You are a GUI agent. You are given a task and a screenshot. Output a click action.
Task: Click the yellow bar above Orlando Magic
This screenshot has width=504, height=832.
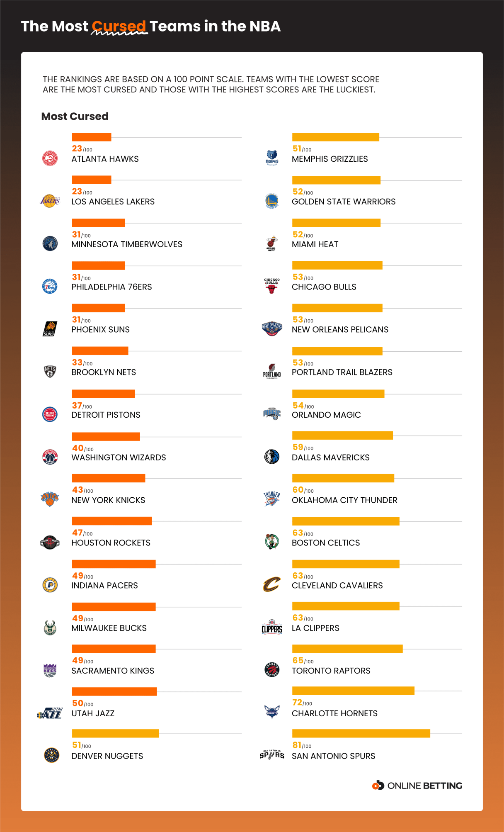point(338,394)
